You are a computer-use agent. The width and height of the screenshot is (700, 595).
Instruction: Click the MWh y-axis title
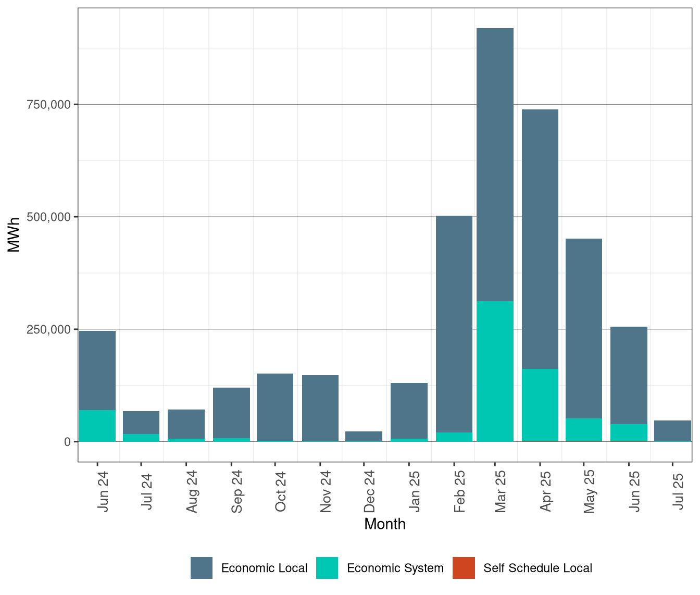[x=14, y=234]
